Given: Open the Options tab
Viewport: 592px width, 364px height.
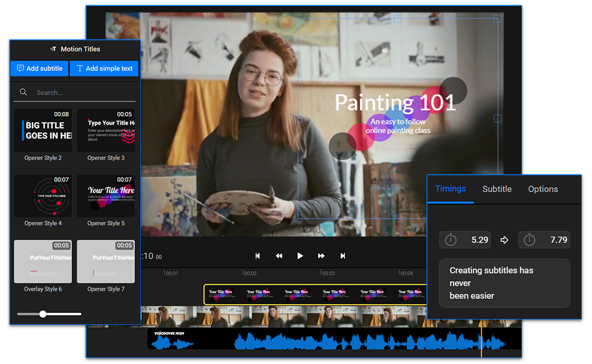Looking at the screenshot, I should point(543,189).
